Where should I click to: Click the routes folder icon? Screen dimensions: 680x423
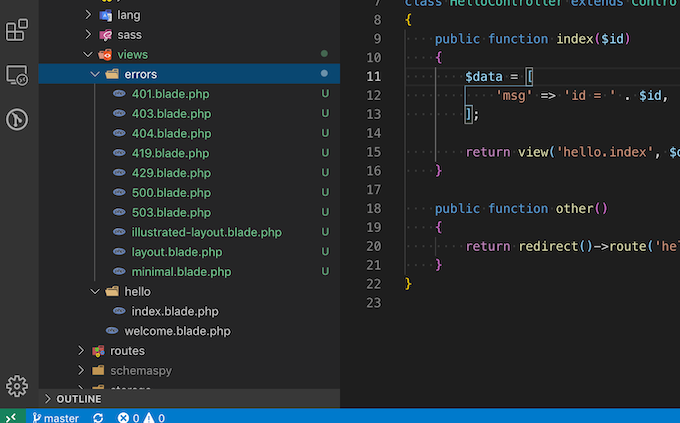[x=98, y=351]
